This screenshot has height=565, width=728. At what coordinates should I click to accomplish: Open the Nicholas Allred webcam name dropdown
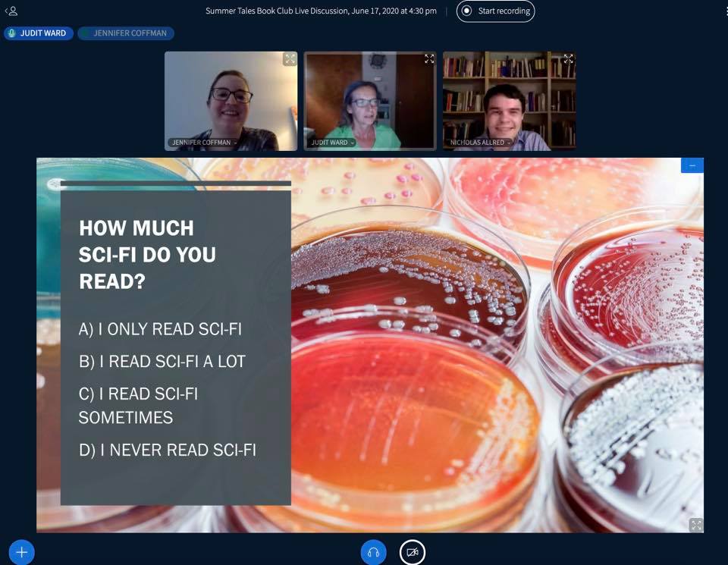(479, 142)
